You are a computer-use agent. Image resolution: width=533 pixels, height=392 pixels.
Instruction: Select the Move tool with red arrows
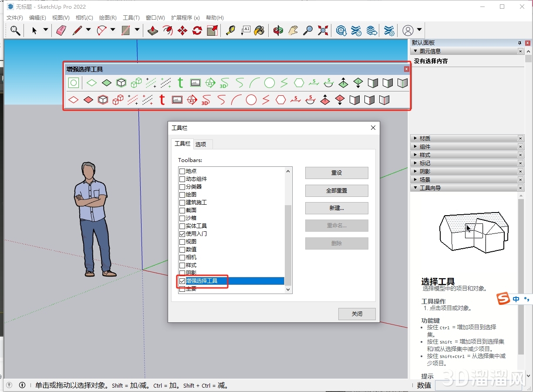pos(182,30)
